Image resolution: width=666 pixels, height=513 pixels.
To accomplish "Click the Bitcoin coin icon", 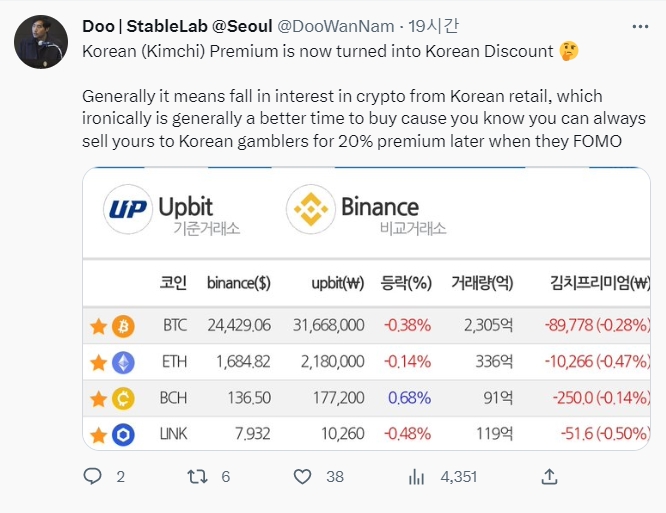I will coord(123,326).
